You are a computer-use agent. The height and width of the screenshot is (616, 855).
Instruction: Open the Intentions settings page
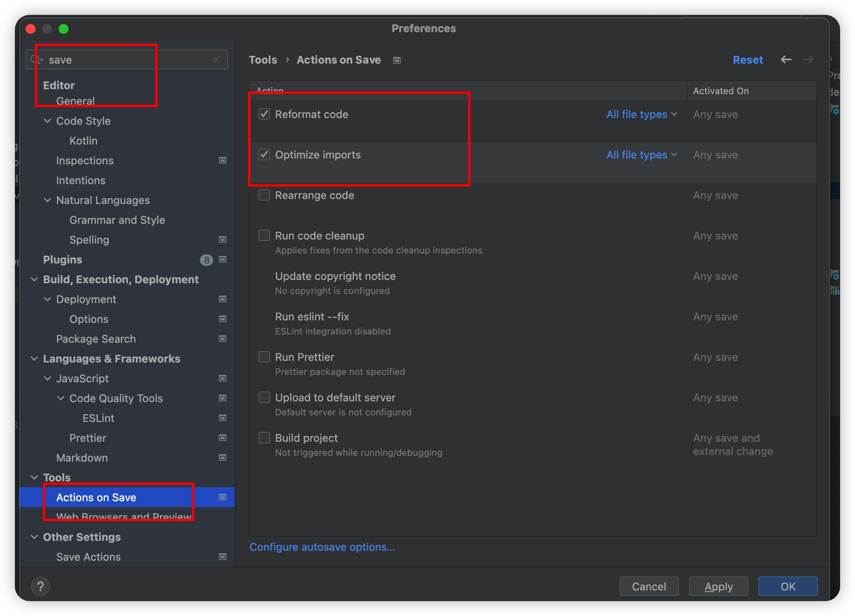(x=81, y=180)
